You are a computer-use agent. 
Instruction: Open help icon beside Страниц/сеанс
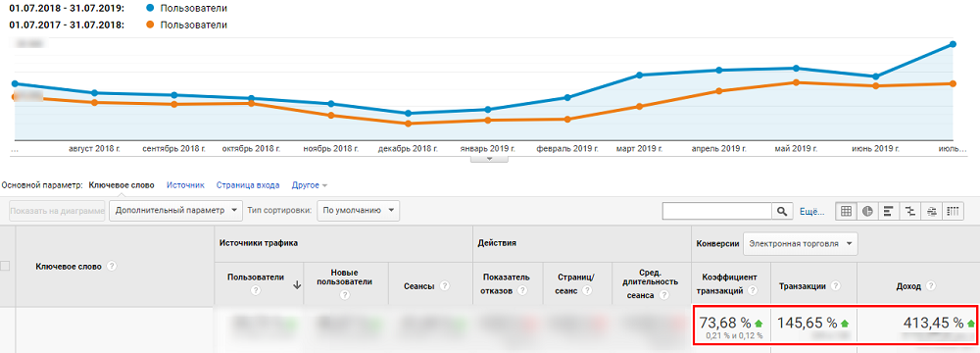coord(587,290)
